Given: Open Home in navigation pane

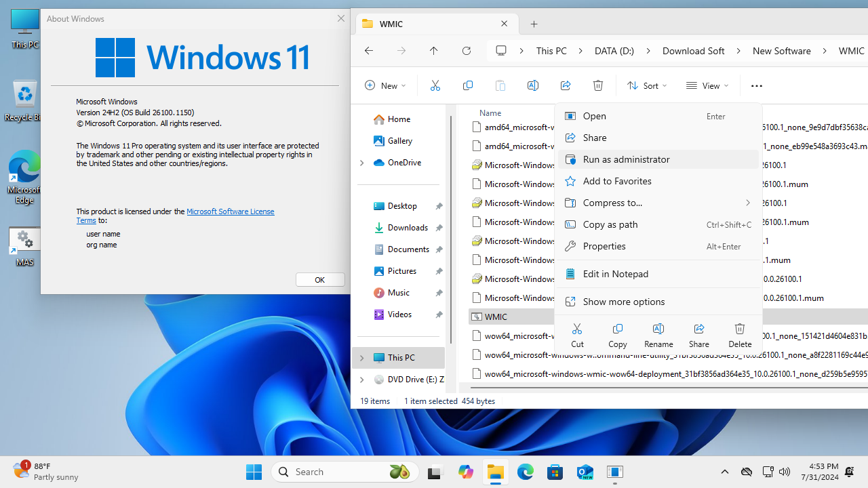Looking at the screenshot, I should 399,119.
